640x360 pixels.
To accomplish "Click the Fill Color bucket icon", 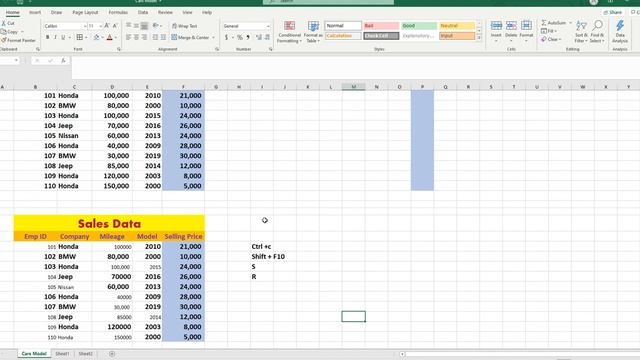I will 96,38.
